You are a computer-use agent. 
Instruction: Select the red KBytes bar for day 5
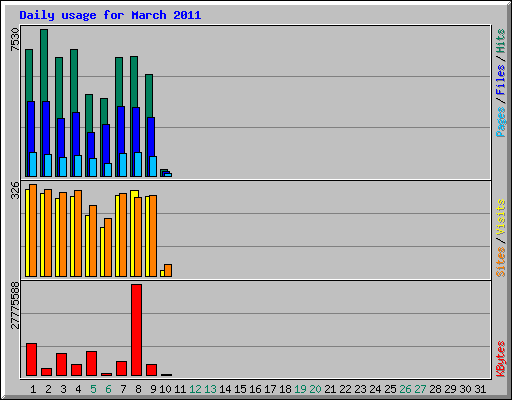91,363
